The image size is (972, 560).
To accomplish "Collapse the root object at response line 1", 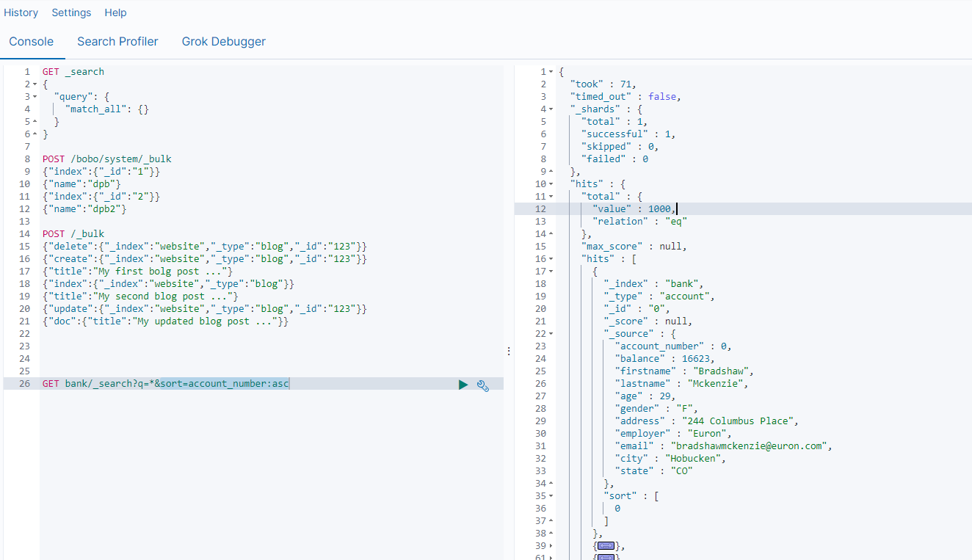I will (551, 72).
